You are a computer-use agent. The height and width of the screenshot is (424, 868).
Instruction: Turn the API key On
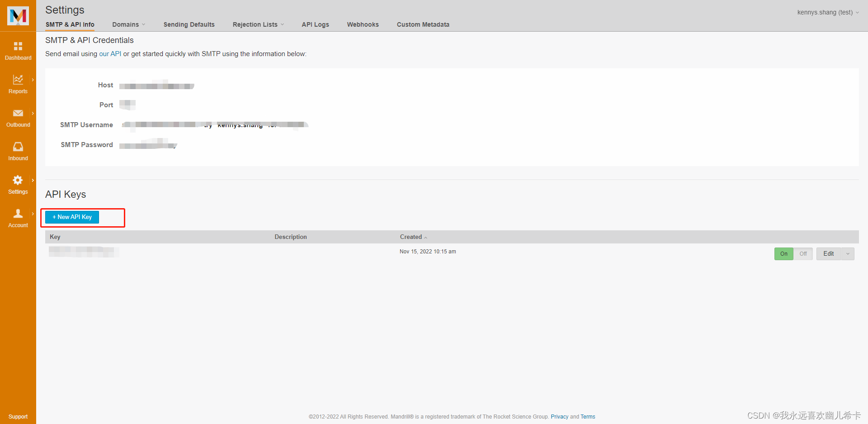(x=784, y=254)
